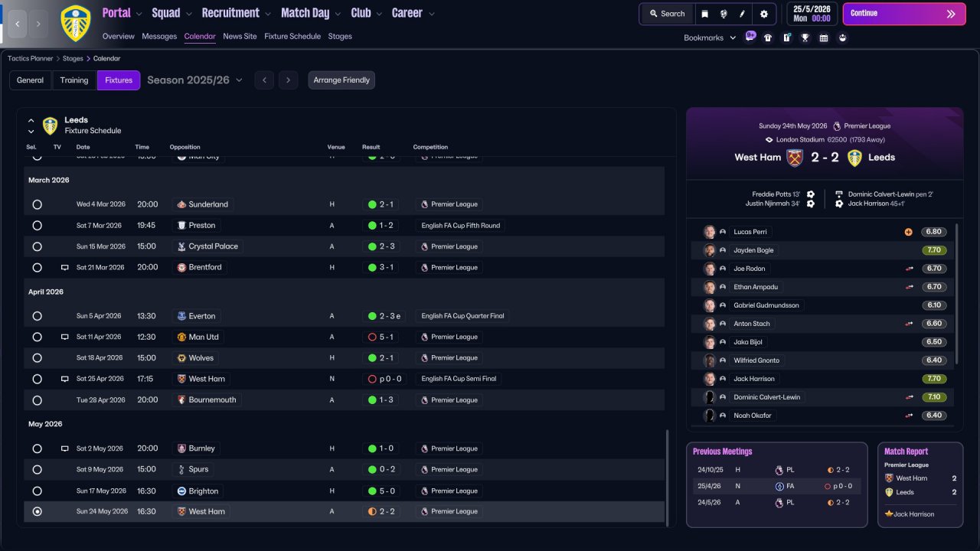
Task: Go back with the left navigation arrow
Action: click(x=18, y=24)
